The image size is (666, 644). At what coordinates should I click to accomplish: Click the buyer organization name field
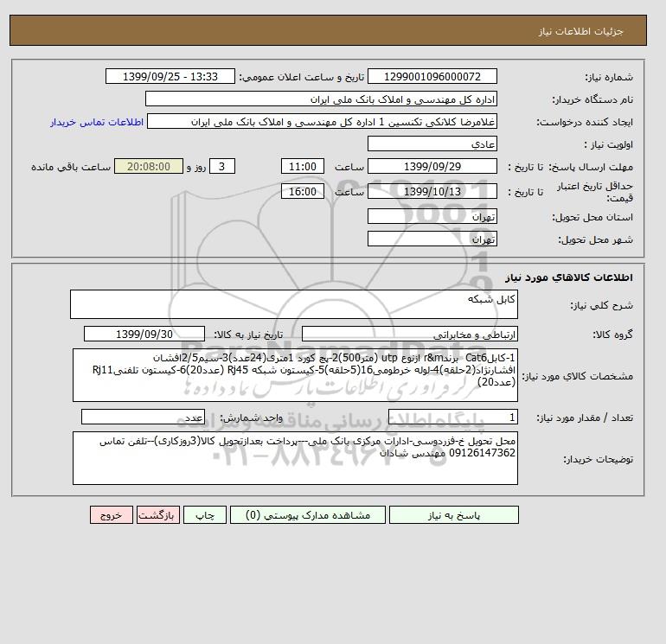click(x=321, y=99)
